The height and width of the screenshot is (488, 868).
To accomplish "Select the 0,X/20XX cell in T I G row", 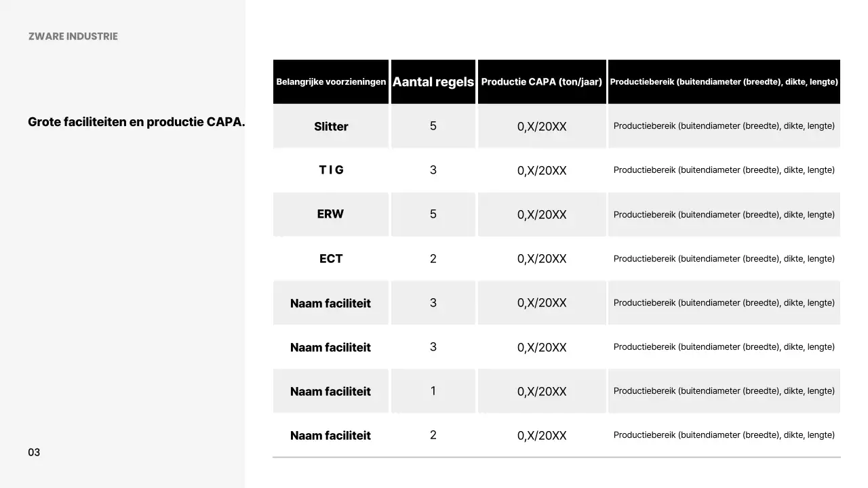I will 542,171.
